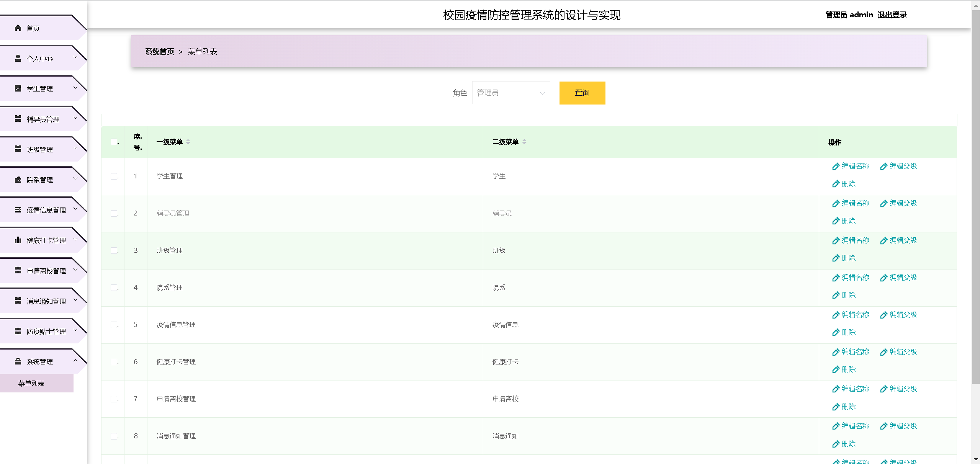
Task: Collapse the 系统管理 sidebar chevron
Action: tap(75, 361)
